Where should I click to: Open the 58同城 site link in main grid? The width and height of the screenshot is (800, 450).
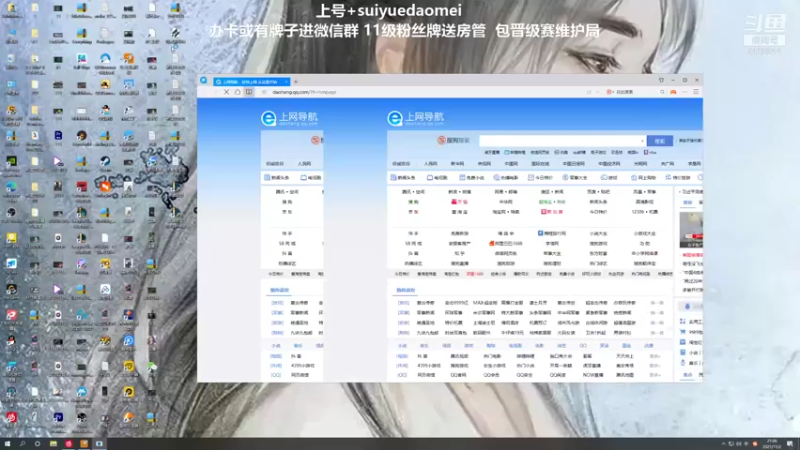coord(413,243)
